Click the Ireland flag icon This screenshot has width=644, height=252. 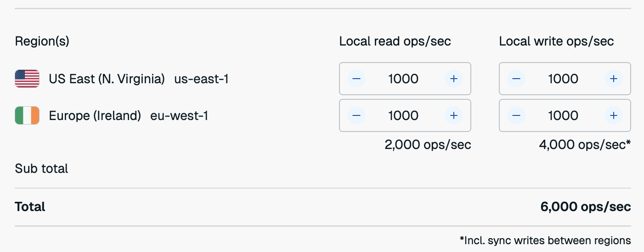tap(27, 115)
